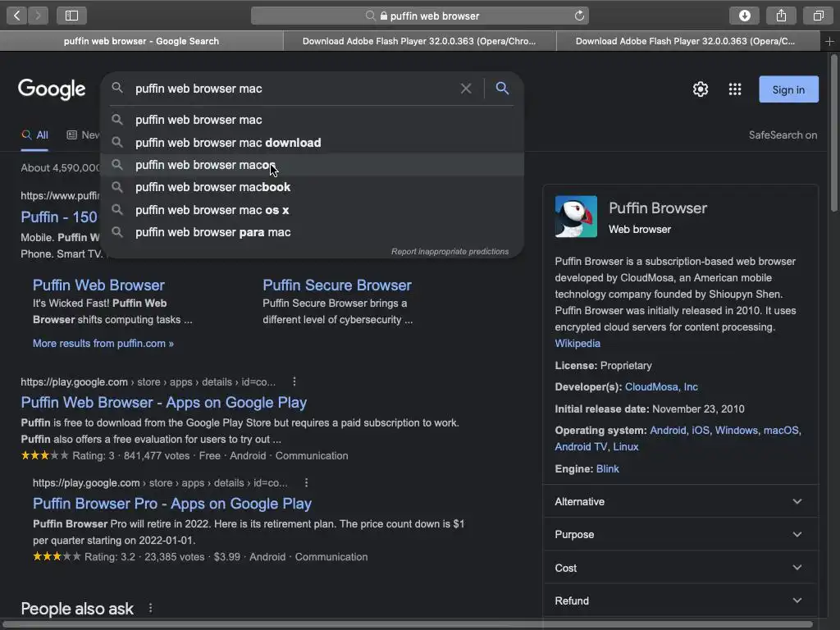Click dots next to People also ask
Screen dimensions: 840x630
[151, 608]
